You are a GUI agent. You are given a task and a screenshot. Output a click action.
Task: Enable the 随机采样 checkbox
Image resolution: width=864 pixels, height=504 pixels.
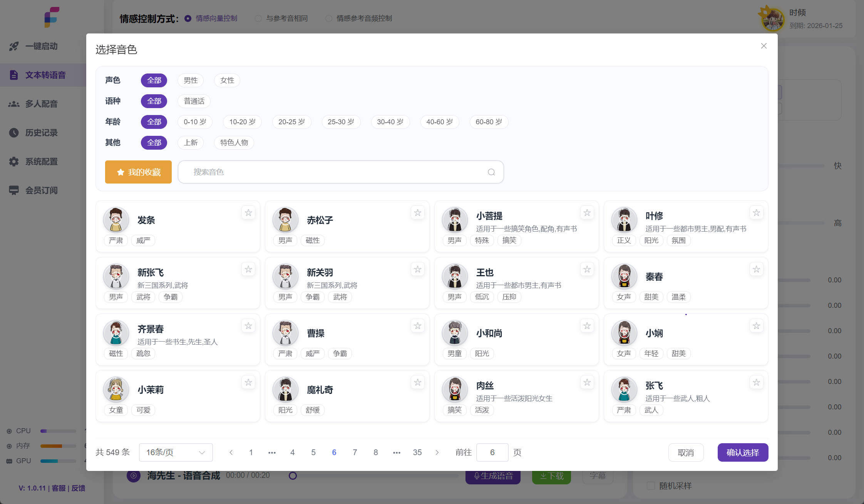tap(651, 486)
